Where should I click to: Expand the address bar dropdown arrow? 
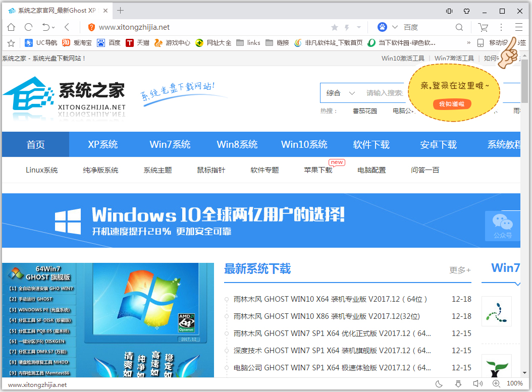(359, 27)
